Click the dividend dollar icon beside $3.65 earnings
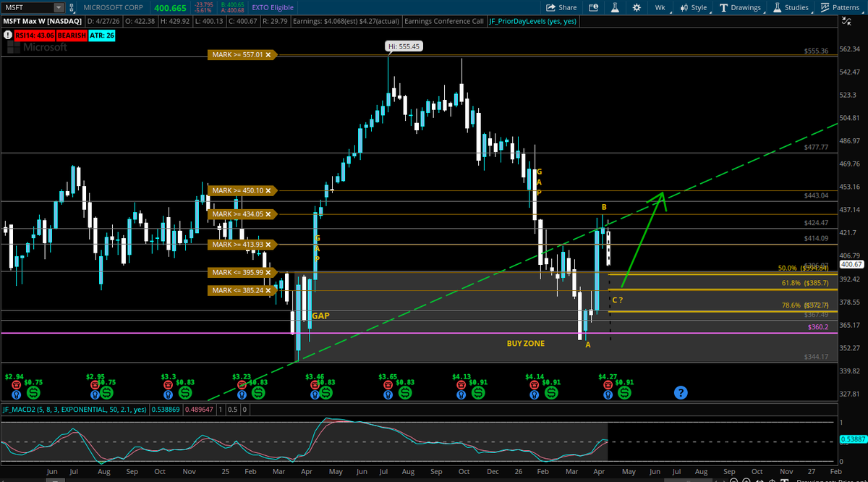The width and height of the screenshot is (868, 482). (x=405, y=392)
